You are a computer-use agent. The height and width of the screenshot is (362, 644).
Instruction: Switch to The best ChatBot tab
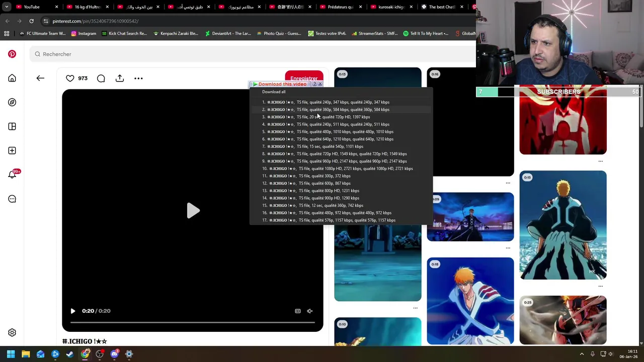tap(441, 7)
